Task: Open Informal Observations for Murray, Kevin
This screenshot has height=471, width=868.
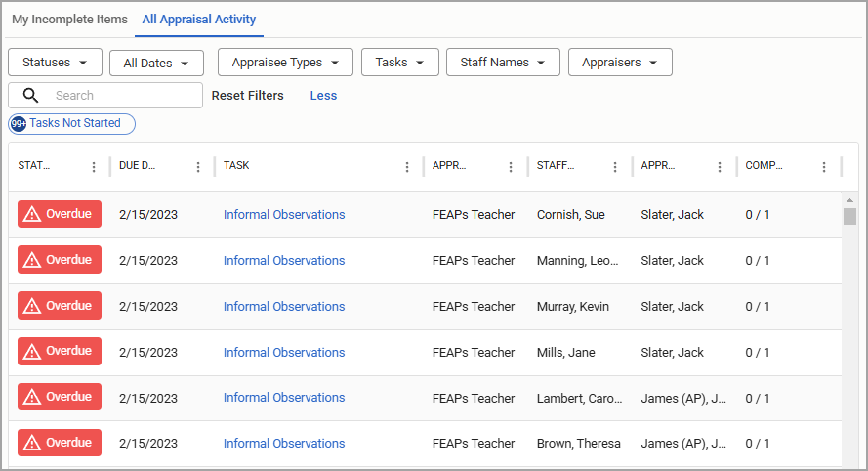Action: coord(284,307)
